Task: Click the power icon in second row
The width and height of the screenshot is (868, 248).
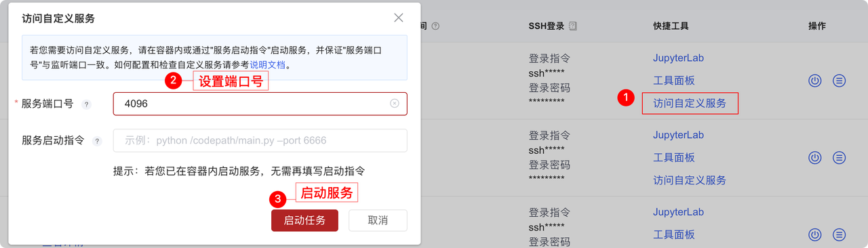Action: coord(815,157)
